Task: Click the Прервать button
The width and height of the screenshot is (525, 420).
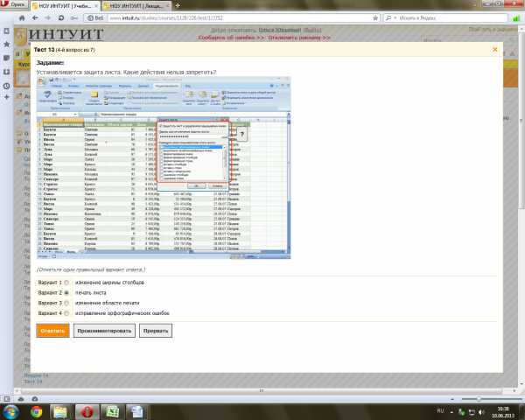Action: point(156,331)
